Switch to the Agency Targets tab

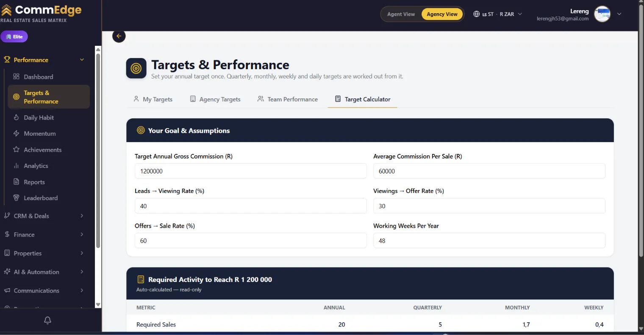215,99
